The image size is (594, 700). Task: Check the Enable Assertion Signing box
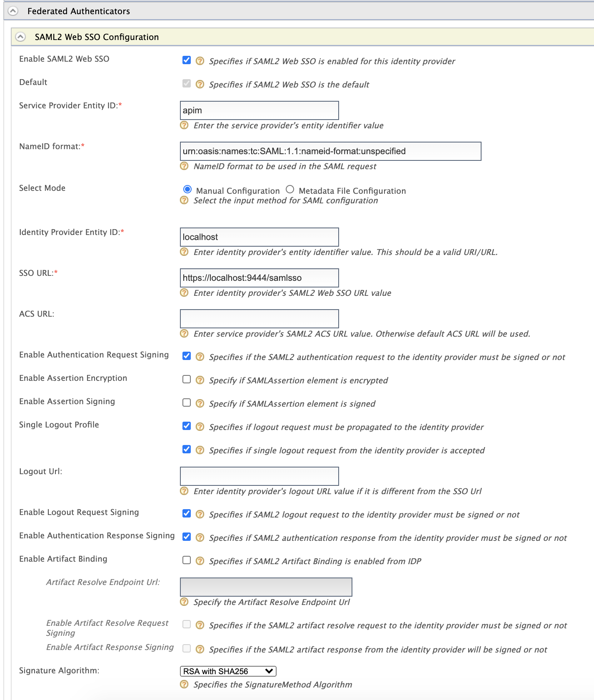(x=186, y=403)
